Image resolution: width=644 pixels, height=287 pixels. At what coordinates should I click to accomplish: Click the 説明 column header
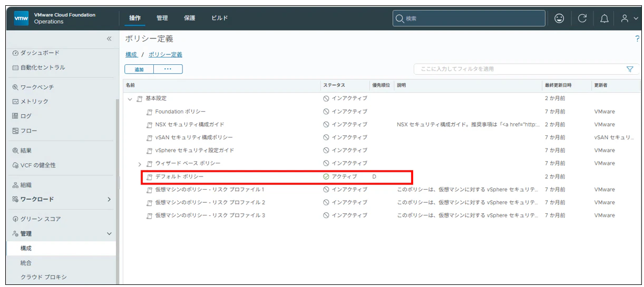[x=469, y=85]
